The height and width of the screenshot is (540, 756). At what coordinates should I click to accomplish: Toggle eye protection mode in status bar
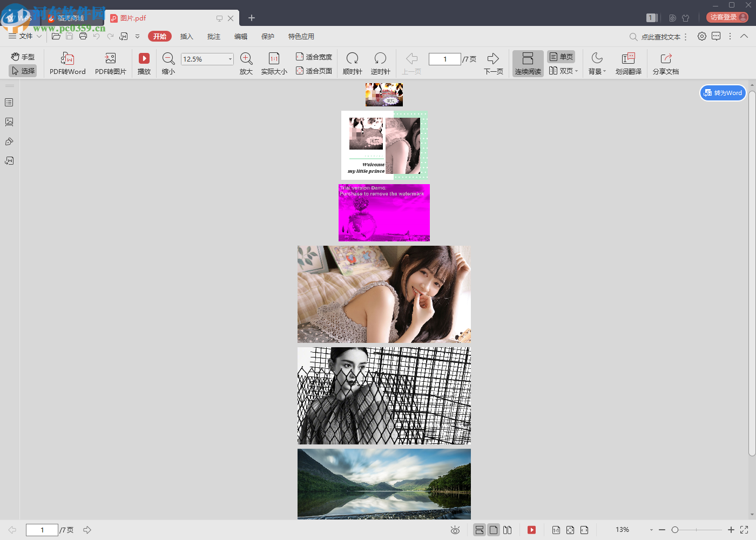pyautogui.click(x=455, y=530)
